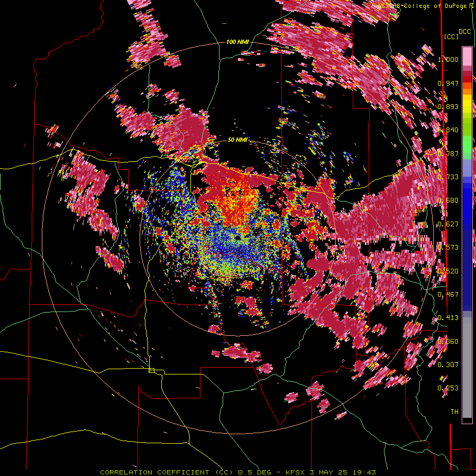Select the DCC label above the color scale
The image size is (476, 476).
click(x=464, y=32)
